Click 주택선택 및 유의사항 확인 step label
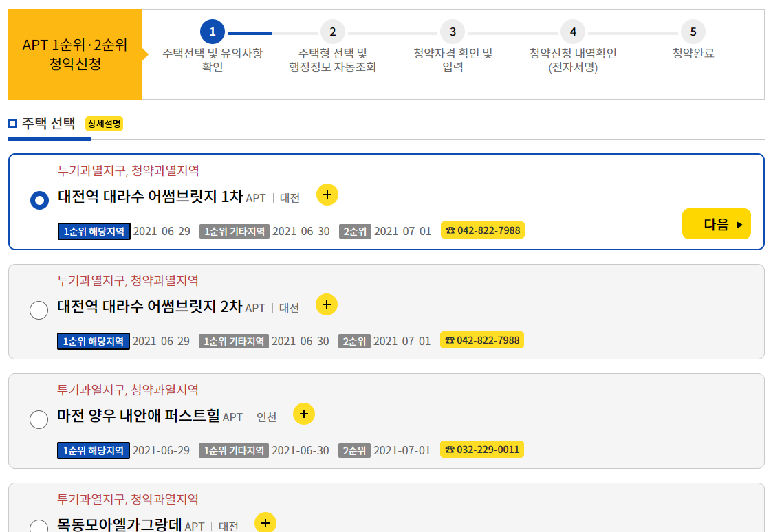The image size is (773, 532). coord(213,60)
